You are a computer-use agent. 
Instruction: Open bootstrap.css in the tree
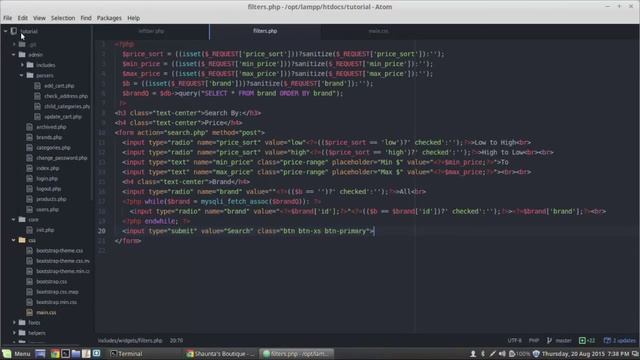[52, 281]
